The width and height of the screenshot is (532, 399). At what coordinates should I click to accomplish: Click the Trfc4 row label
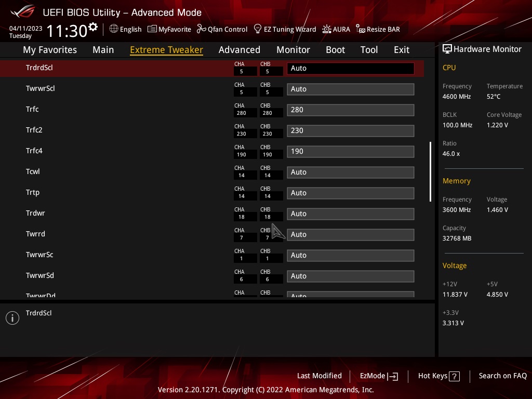pyautogui.click(x=34, y=151)
